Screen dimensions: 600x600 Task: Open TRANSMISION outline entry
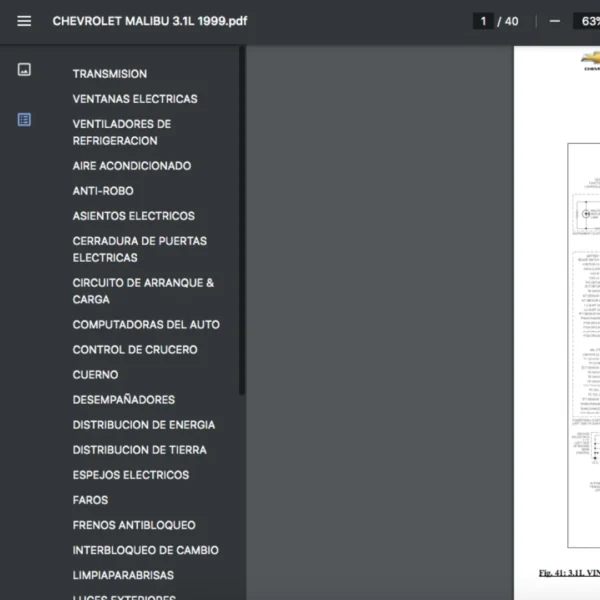[x=110, y=74]
